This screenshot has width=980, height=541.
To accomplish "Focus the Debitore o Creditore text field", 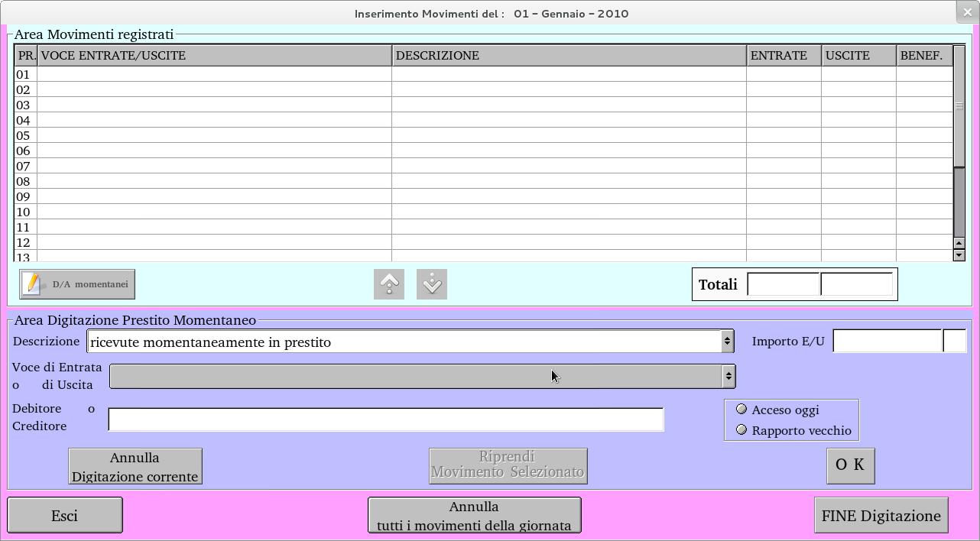I will (x=386, y=420).
